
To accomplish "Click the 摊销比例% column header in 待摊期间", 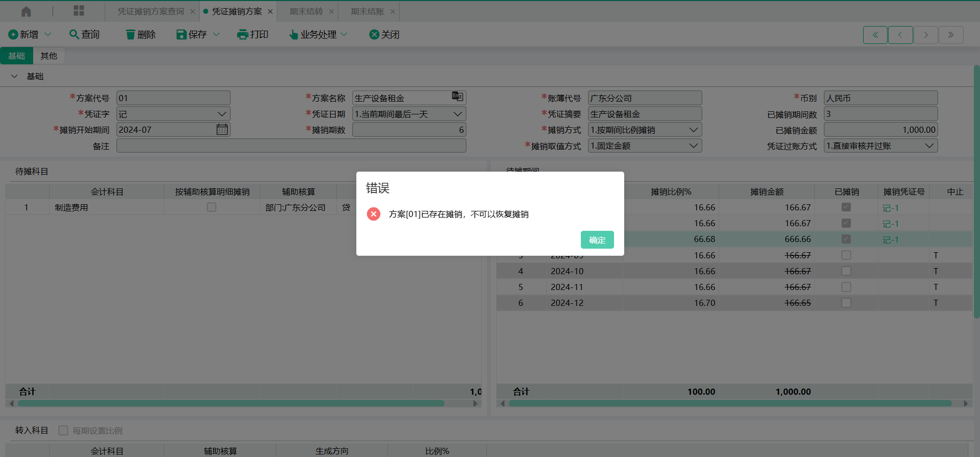I will click(x=671, y=191).
